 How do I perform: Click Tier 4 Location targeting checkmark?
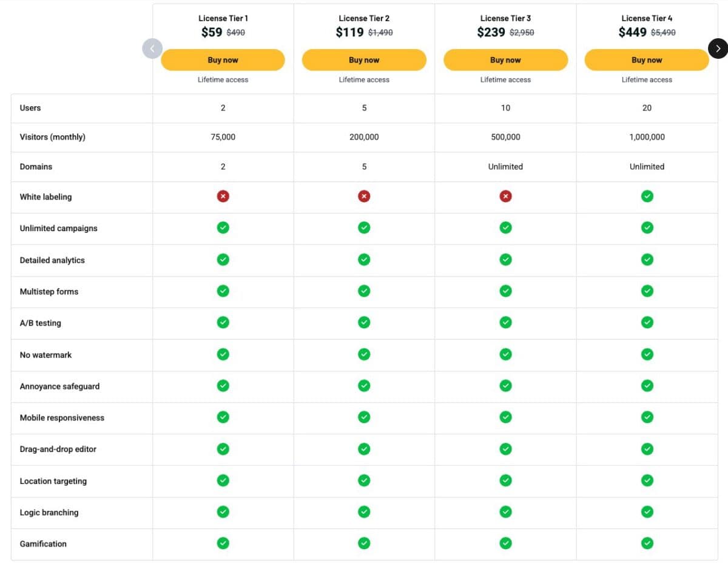(647, 480)
